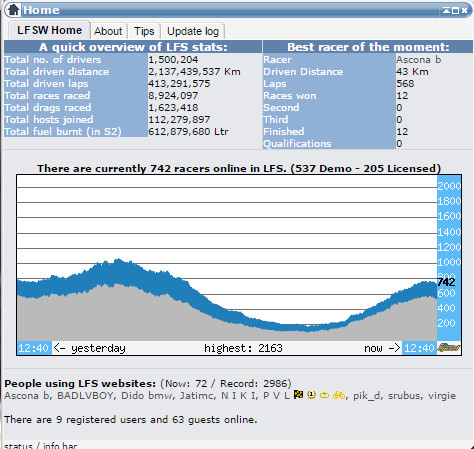This screenshot has width=474, height=449.
Task: Click the 'Total fuel burnt (in S2)' label
Action: point(63,132)
